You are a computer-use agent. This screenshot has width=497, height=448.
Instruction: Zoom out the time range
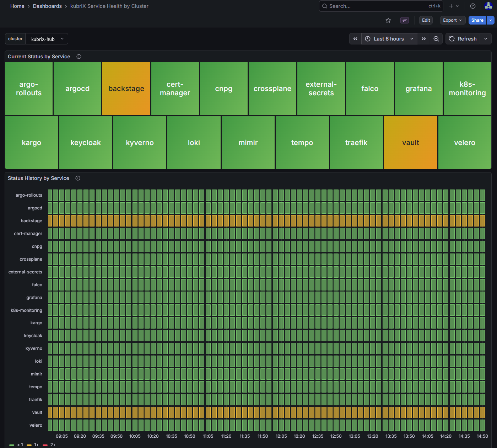click(x=436, y=39)
